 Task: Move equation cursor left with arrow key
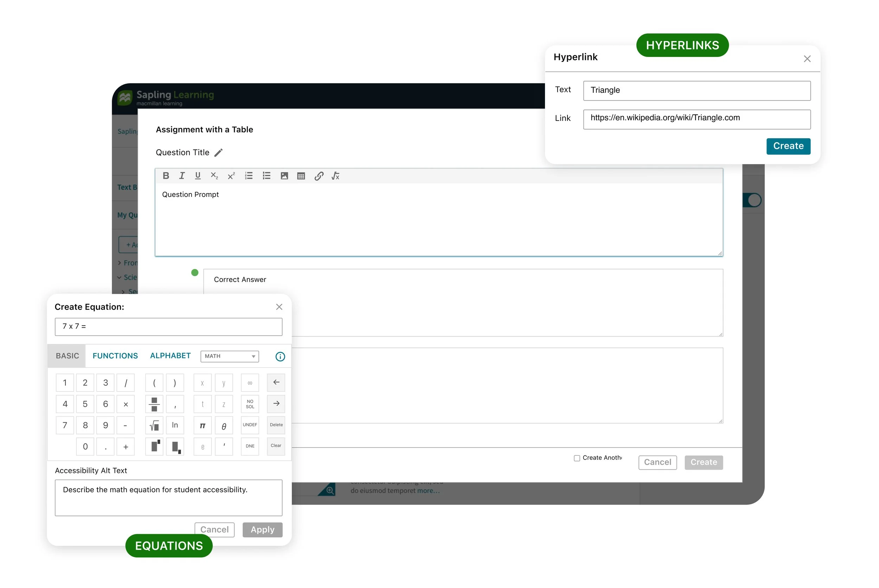(276, 383)
